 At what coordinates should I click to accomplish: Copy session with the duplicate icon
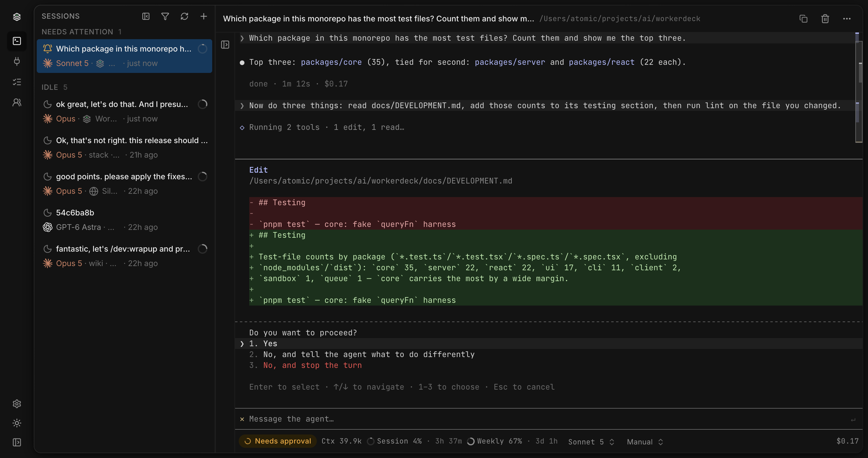803,19
